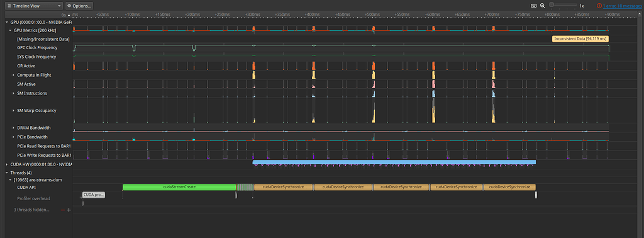Open the Options button with eye icon
This screenshot has width=644, height=238.
tap(79, 6)
